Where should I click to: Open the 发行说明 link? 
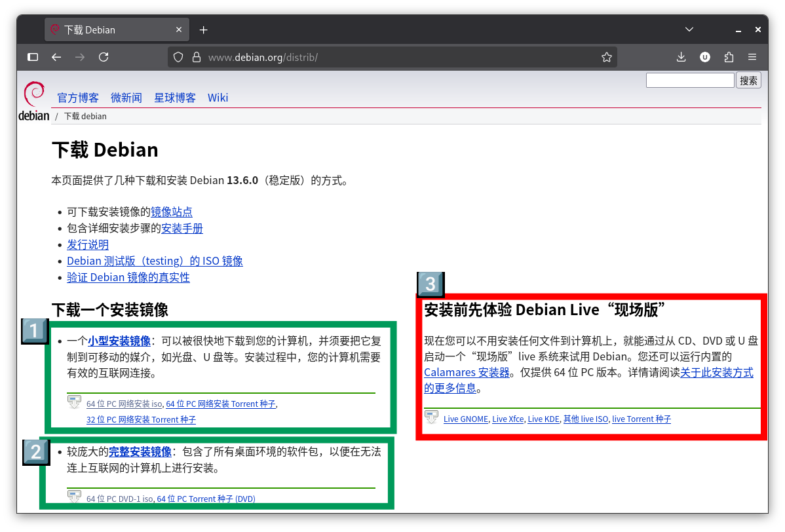click(88, 245)
